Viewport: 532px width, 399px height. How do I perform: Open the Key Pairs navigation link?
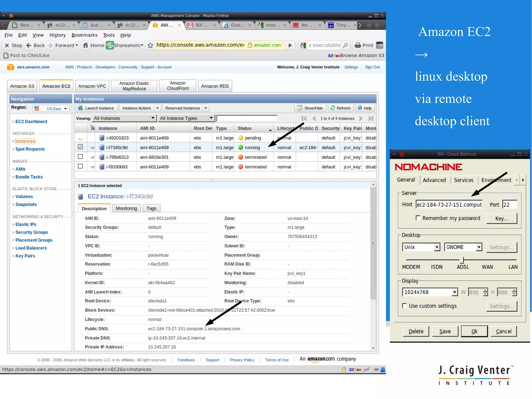point(25,256)
